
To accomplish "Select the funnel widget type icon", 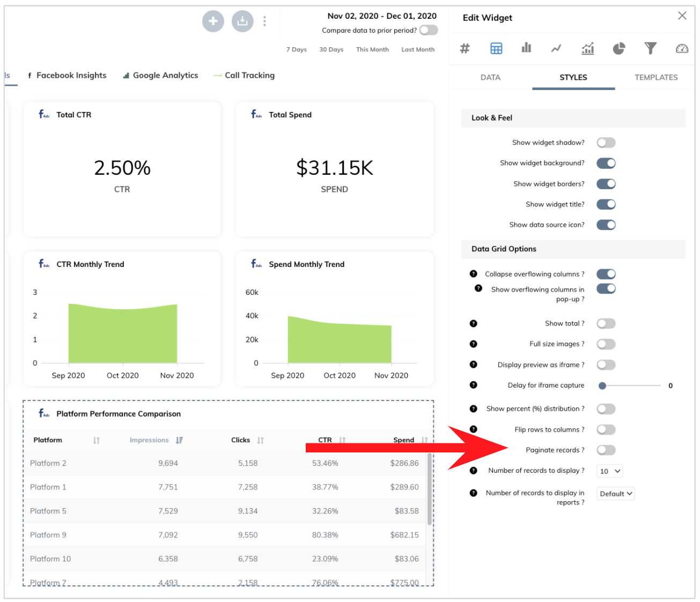I will 650,49.
